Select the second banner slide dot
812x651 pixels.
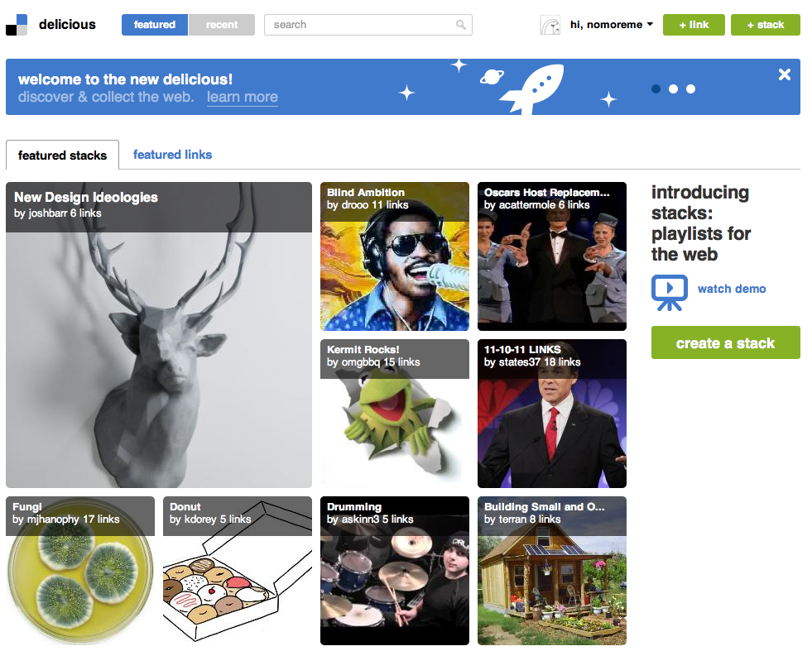click(x=673, y=89)
